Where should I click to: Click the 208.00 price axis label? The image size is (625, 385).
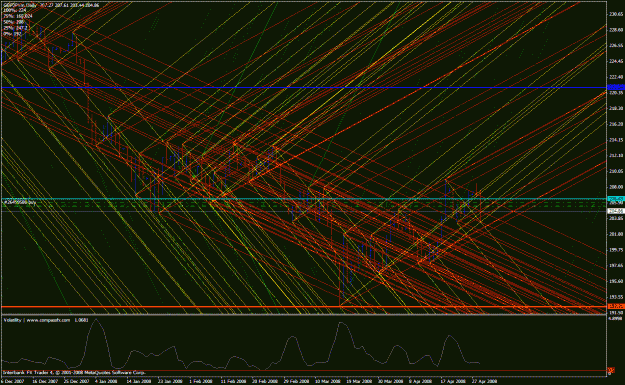pyautogui.click(x=616, y=187)
